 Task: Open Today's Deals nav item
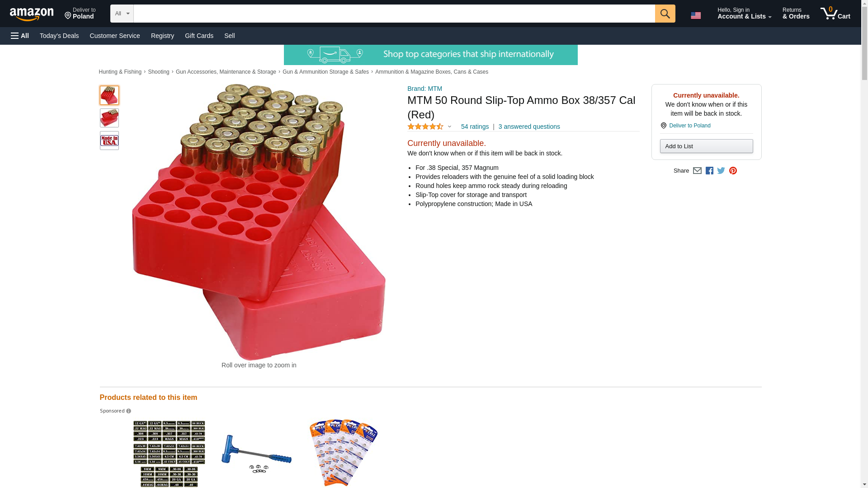click(59, 36)
